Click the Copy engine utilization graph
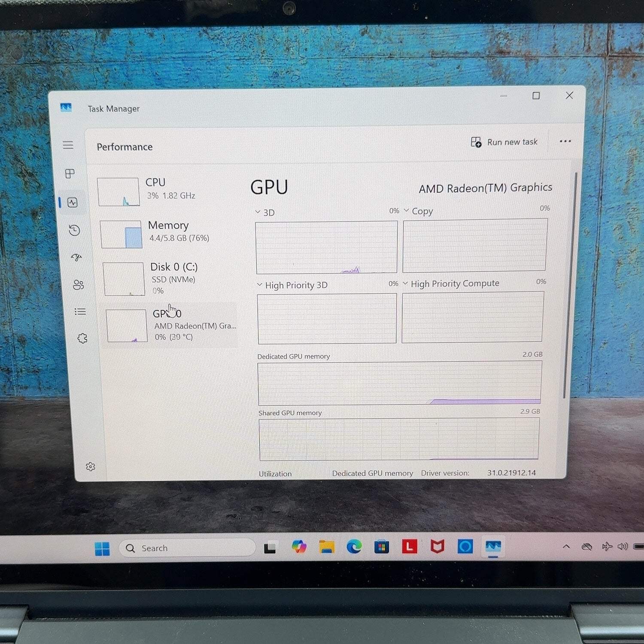This screenshot has height=644, width=644. 475,245
